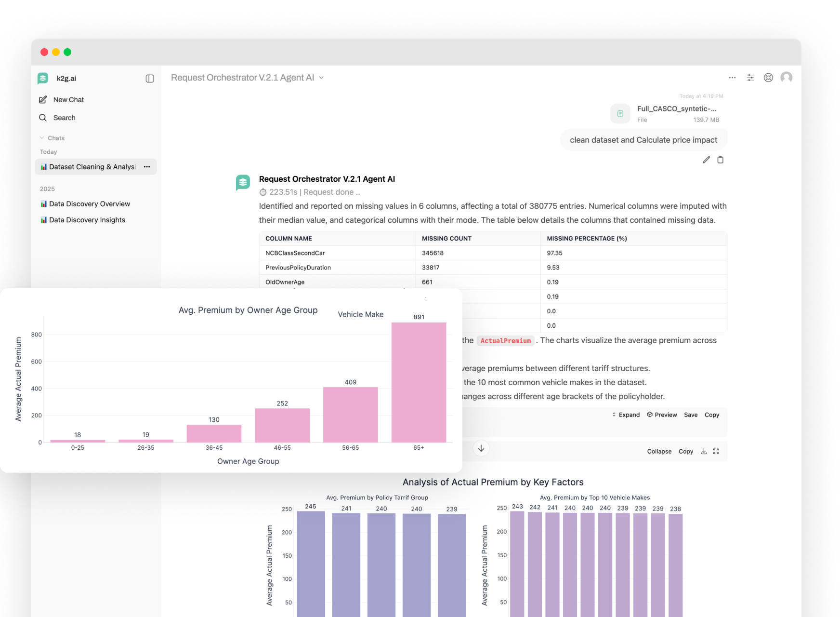Screen dimensions: 840x617
Task: Collapse the output block
Action: (x=659, y=452)
